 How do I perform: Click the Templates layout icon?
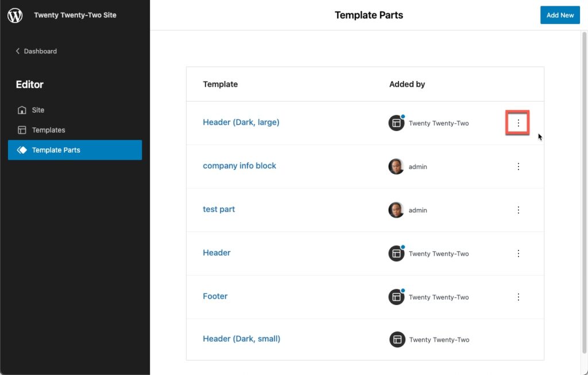pyautogui.click(x=22, y=130)
